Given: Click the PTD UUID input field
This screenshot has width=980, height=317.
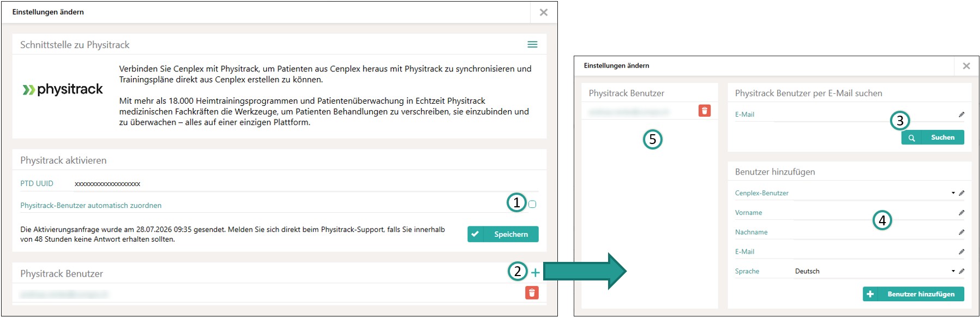Looking at the screenshot, I should (x=305, y=184).
